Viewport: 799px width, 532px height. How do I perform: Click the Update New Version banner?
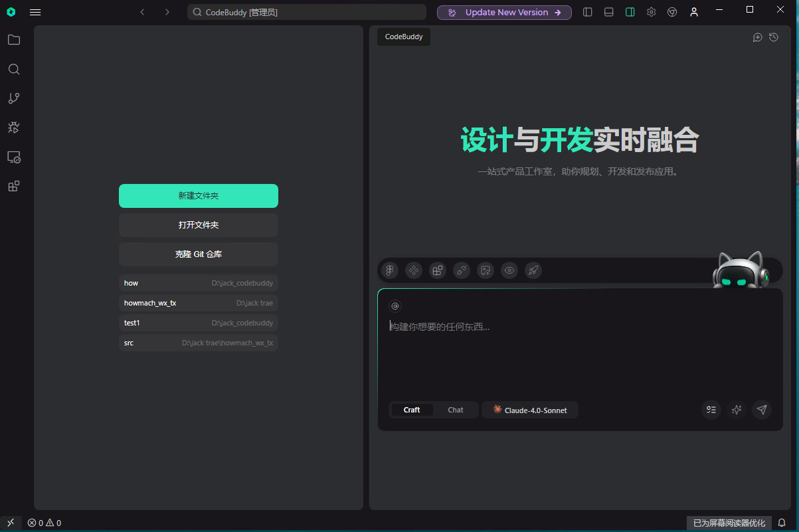pos(504,12)
